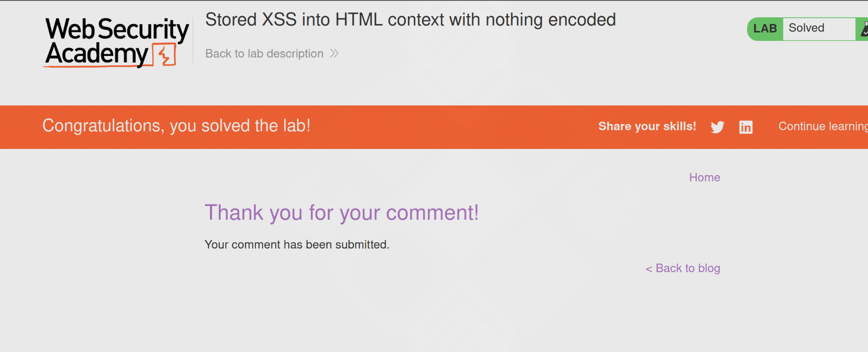This screenshot has height=352, width=868.
Task: Click the Twitter bird share icon
Action: (717, 127)
